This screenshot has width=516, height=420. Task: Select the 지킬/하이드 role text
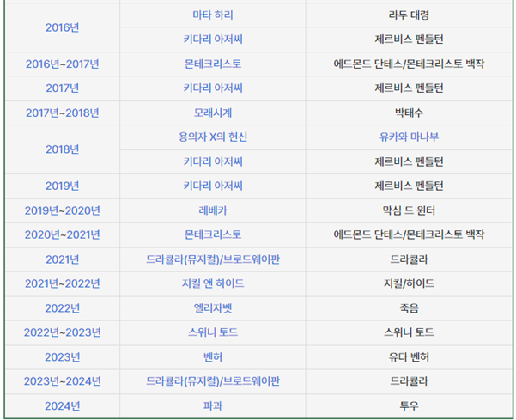(409, 283)
